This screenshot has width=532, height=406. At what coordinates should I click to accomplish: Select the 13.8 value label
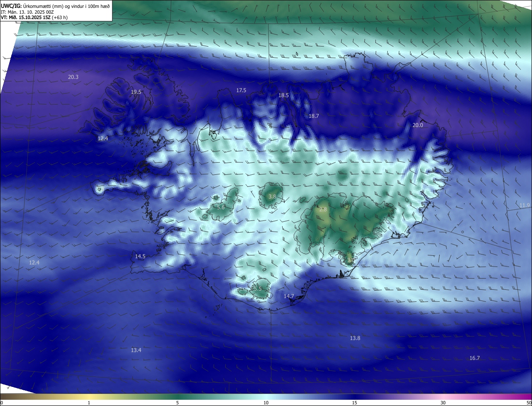click(x=355, y=338)
